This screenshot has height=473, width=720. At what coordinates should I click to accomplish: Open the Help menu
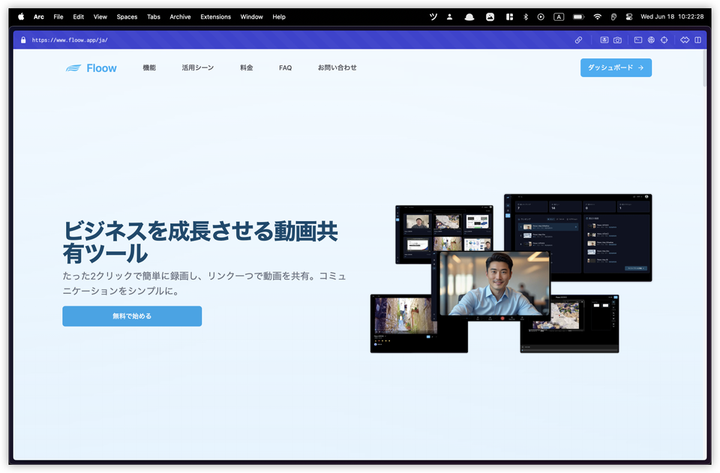pyautogui.click(x=279, y=17)
